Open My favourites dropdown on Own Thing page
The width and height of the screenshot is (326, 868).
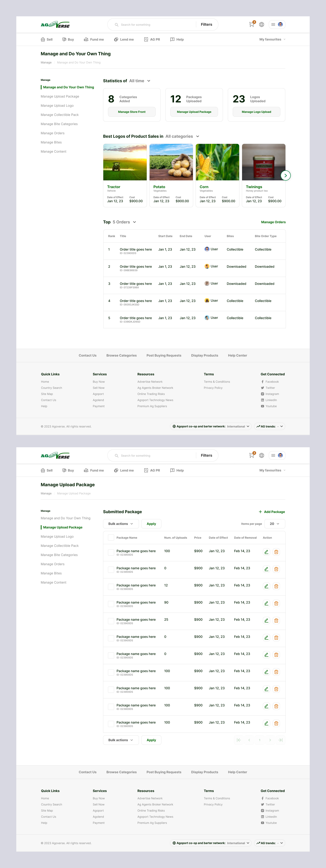coord(272,39)
